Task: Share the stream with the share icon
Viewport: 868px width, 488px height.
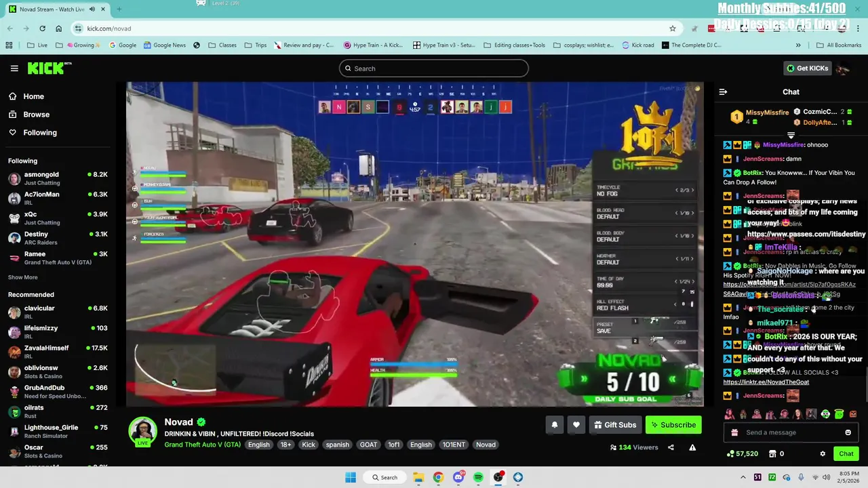Action: 671,447
